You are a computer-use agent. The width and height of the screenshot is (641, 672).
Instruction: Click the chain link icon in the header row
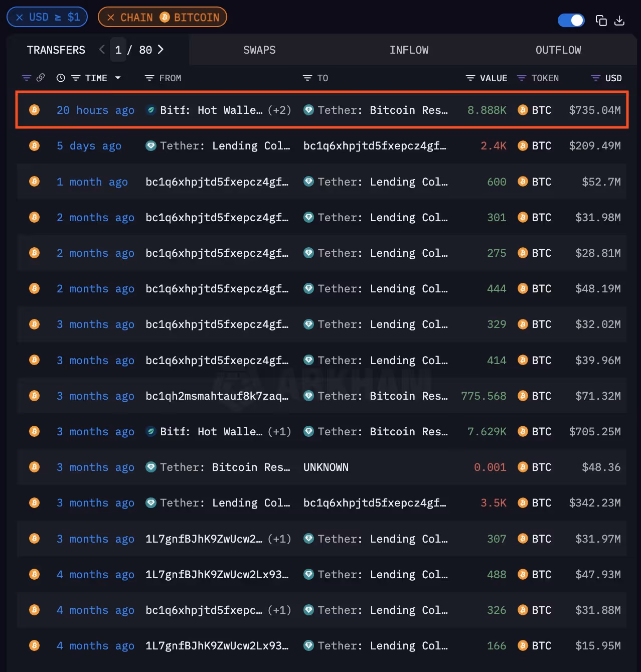point(41,78)
